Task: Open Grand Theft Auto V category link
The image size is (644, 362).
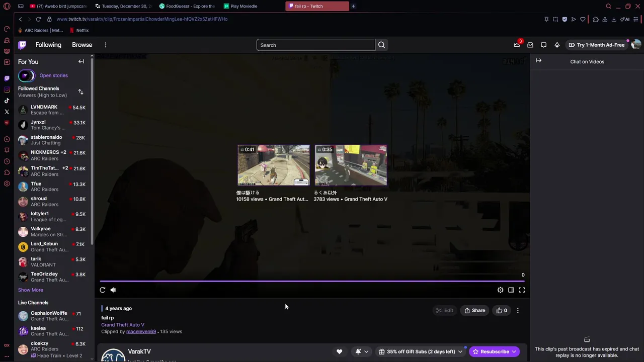Action: pyautogui.click(x=123, y=325)
